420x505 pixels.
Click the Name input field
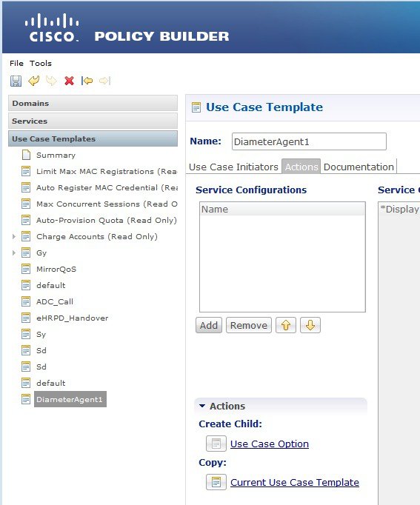pyautogui.click(x=309, y=141)
